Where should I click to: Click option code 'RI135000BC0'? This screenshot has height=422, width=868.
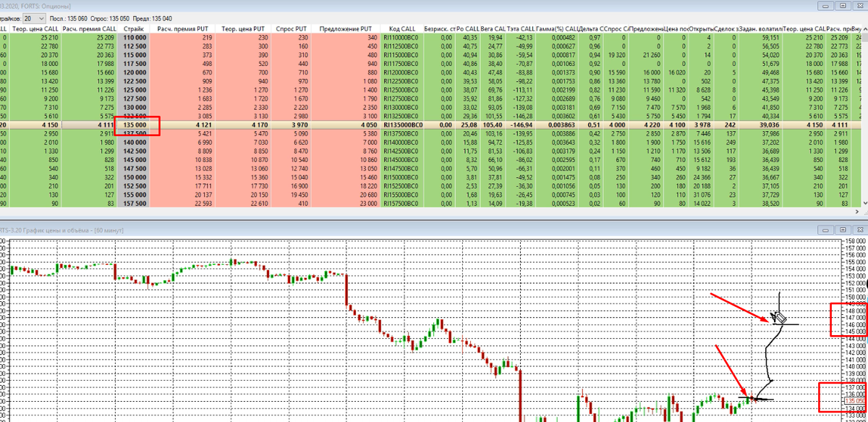tap(404, 125)
